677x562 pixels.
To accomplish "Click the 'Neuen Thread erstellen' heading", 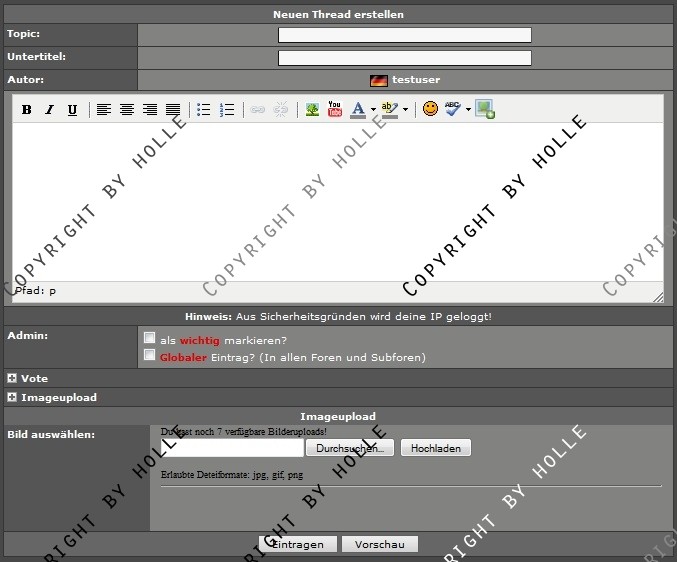I will (338, 14).
